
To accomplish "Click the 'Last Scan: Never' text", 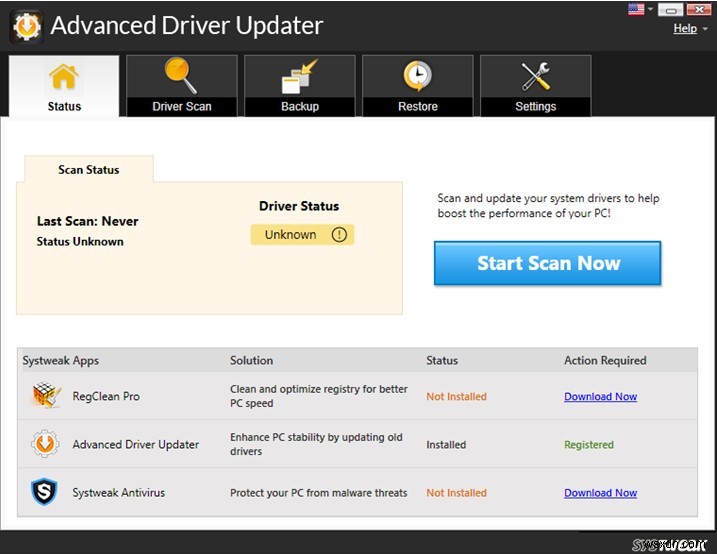I will (87, 221).
